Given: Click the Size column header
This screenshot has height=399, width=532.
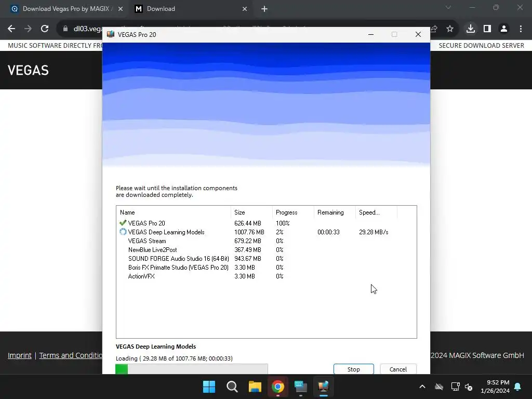Looking at the screenshot, I should [251, 212].
